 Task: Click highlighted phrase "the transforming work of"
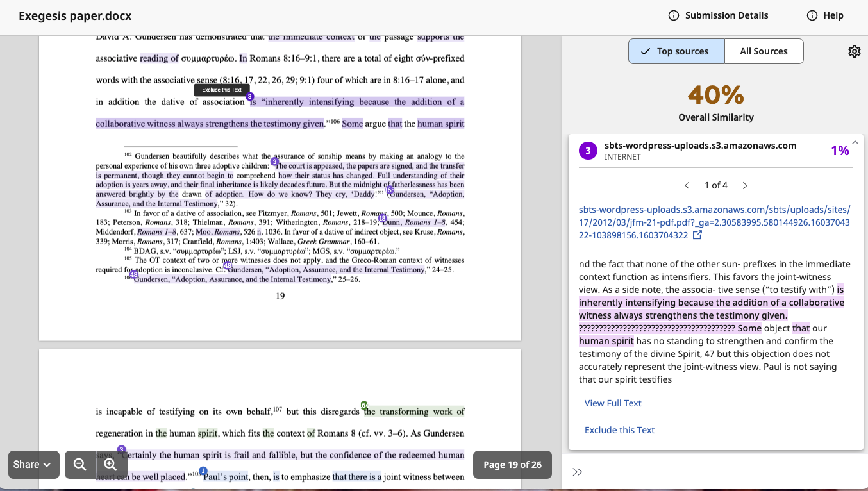(x=414, y=412)
